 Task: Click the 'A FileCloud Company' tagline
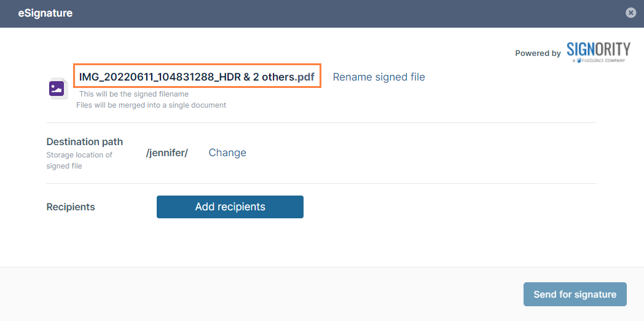[602, 60]
